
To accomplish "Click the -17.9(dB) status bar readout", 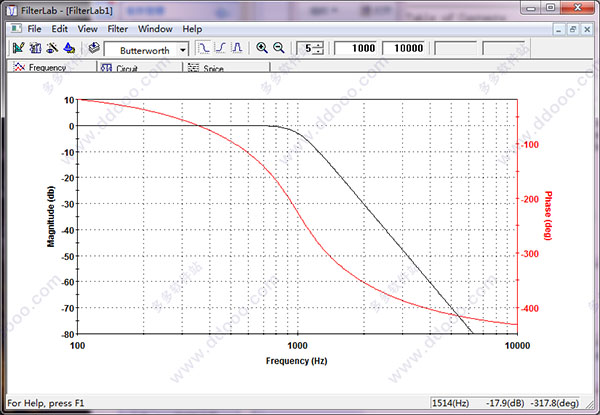I will [505, 403].
